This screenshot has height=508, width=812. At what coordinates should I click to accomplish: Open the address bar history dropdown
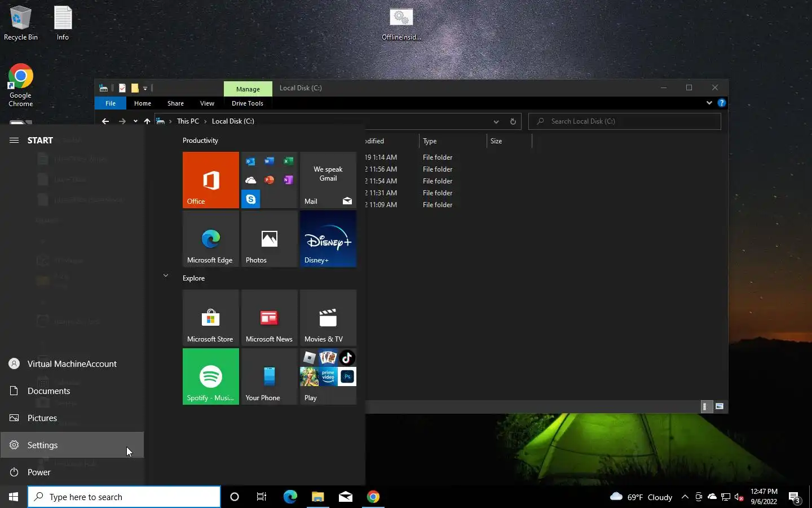pyautogui.click(x=496, y=121)
